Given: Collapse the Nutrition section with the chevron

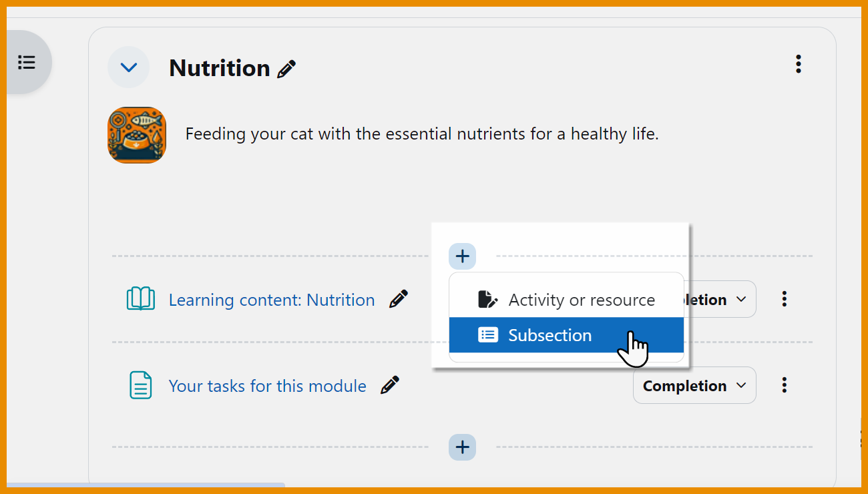Looking at the screenshot, I should tap(128, 67).
